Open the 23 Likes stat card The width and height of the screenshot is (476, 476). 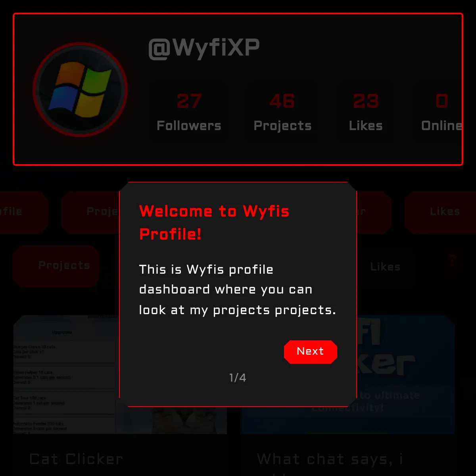(366, 112)
